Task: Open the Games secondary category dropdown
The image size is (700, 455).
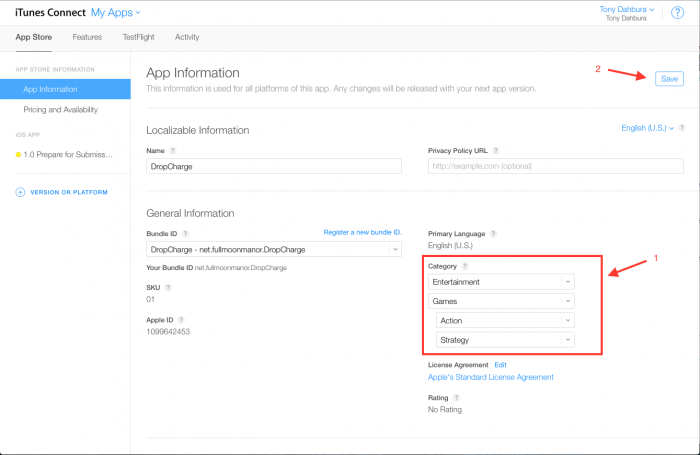Action: coord(501,301)
